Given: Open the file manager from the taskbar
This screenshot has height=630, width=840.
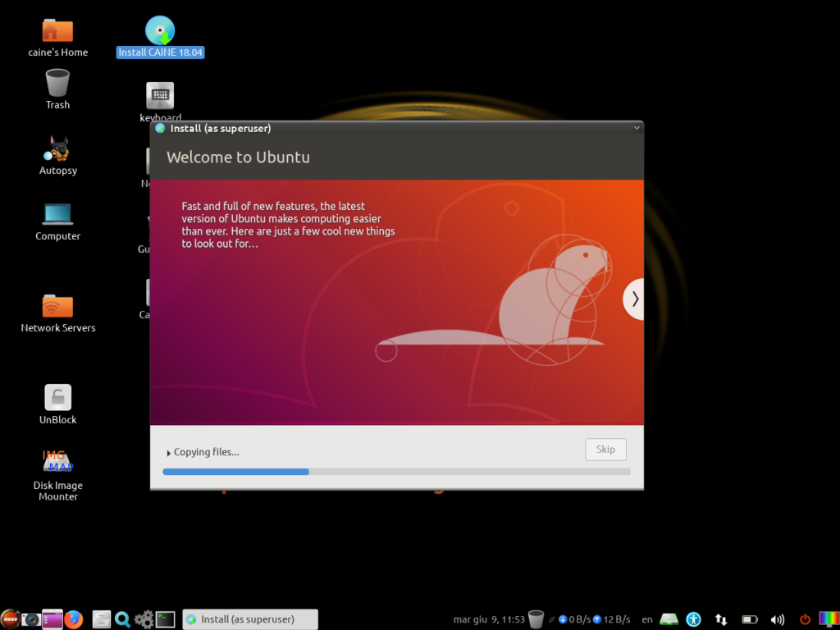Looking at the screenshot, I should click(101, 619).
